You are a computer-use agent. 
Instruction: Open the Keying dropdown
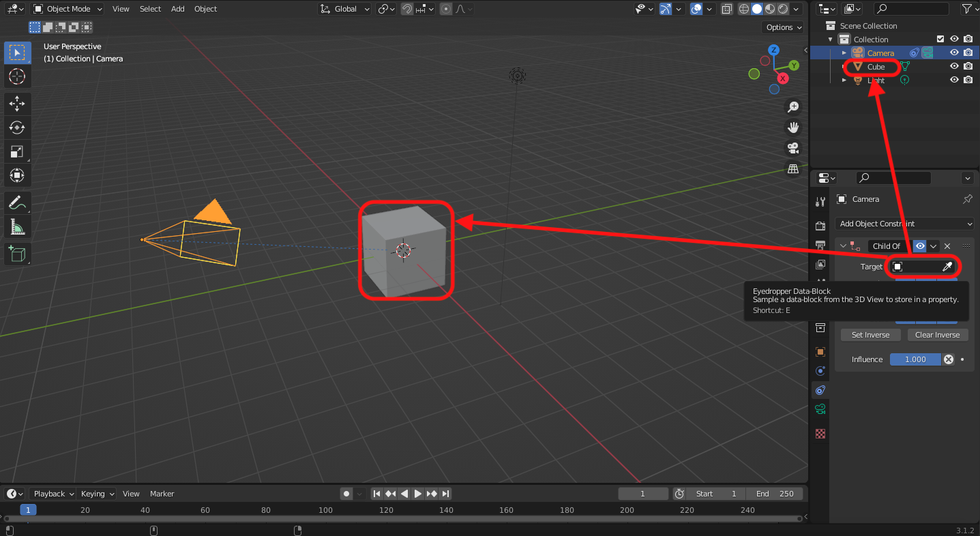[98, 494]
